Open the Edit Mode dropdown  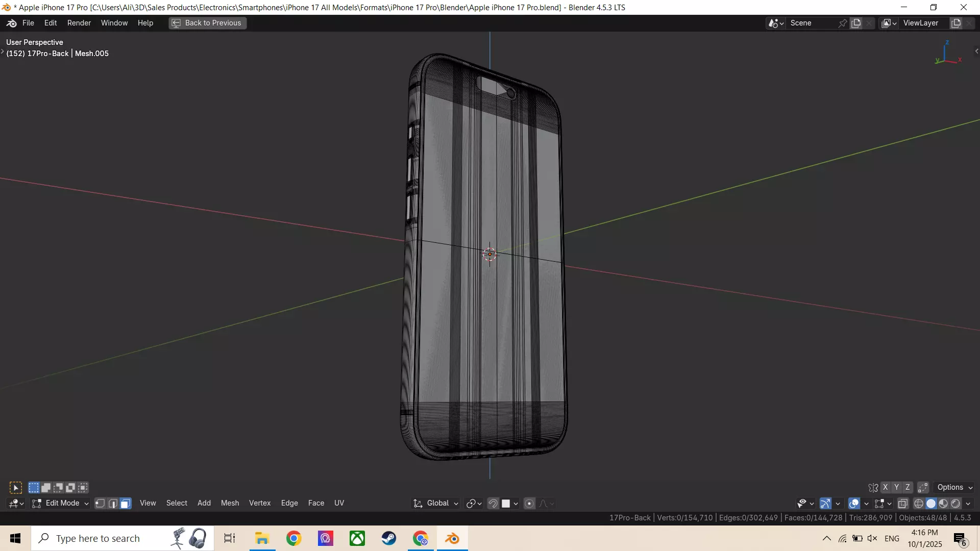[60, 504]
